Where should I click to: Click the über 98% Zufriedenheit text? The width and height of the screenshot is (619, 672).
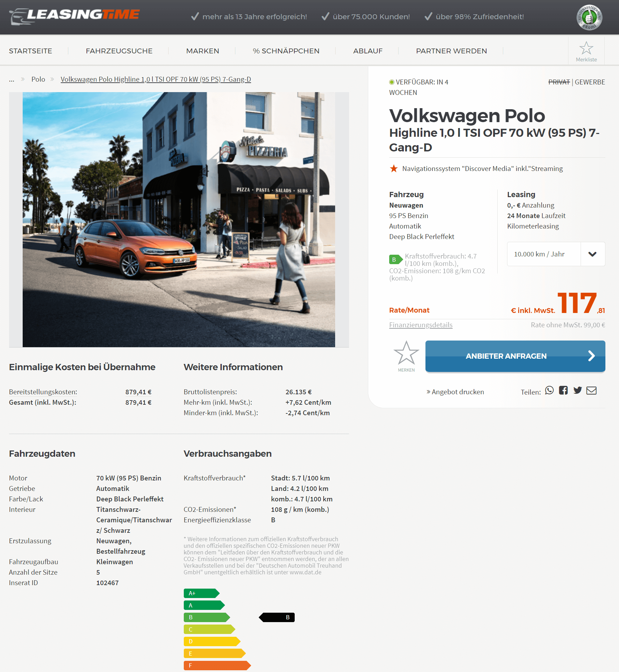(x=480, y=17)
